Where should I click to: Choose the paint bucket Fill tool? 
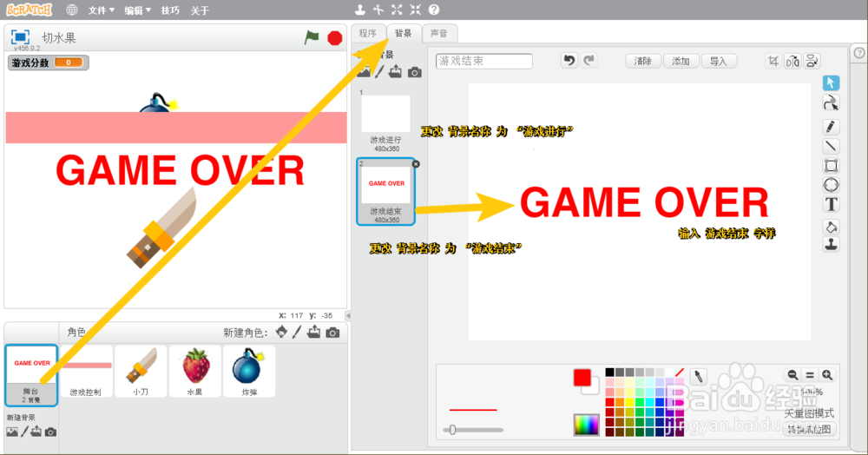[x=831, y=227]
